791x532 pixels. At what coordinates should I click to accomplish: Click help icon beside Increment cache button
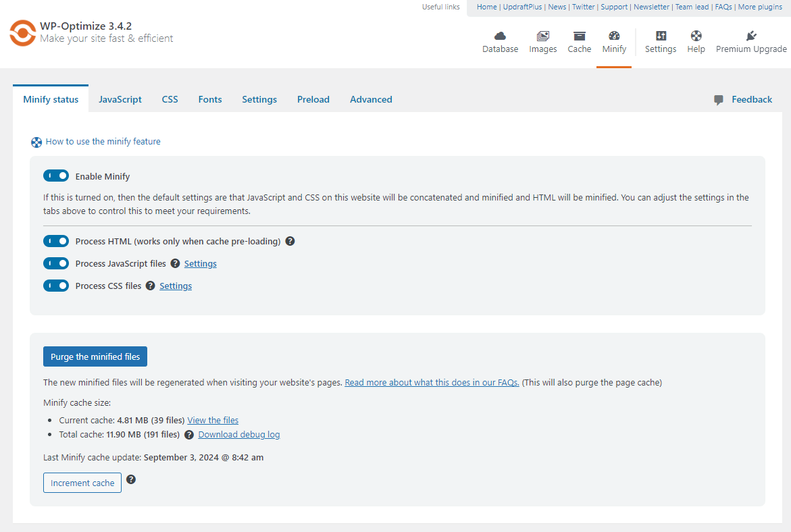click(131, 479)
